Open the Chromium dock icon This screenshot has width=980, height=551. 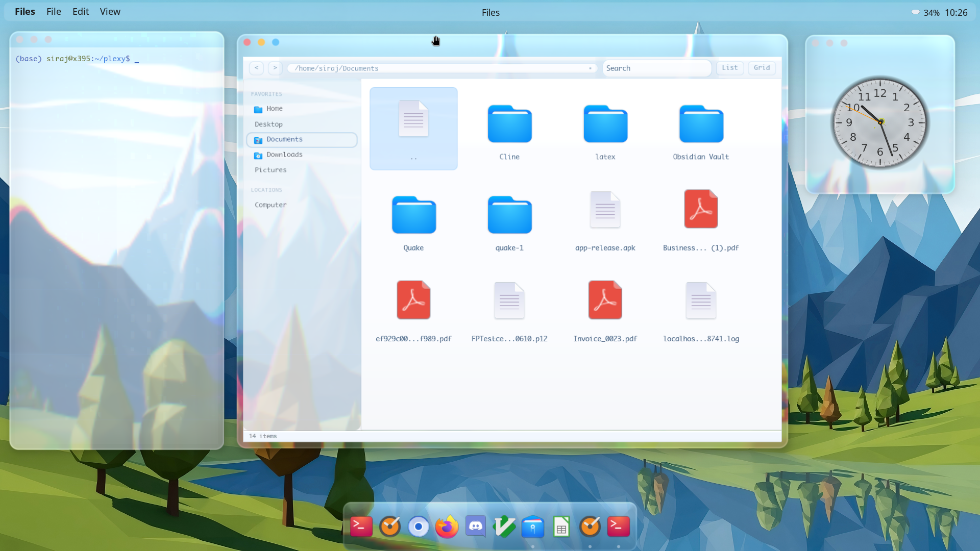coord(419,527)
